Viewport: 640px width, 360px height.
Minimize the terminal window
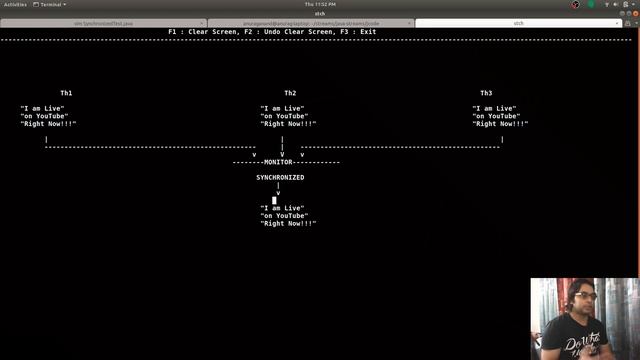click(x=622, y=13)
